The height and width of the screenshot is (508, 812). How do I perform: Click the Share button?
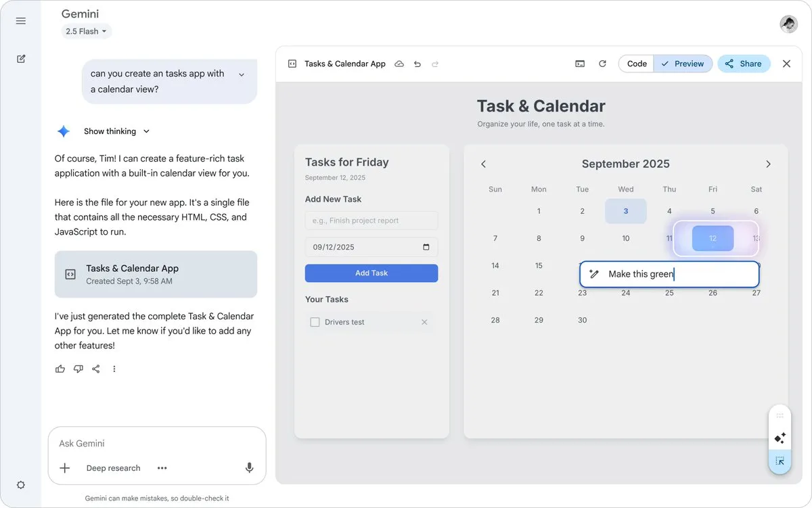tap(744, 64)
